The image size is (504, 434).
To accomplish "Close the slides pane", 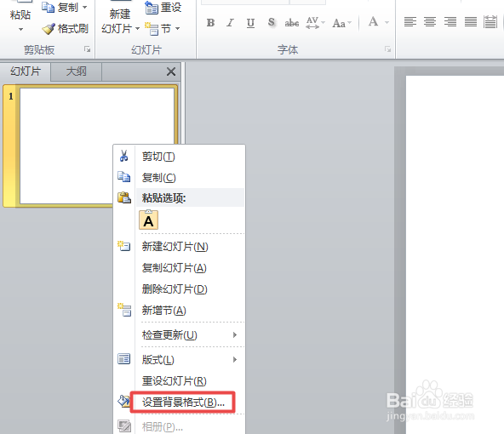I will [x=171, y=71].
